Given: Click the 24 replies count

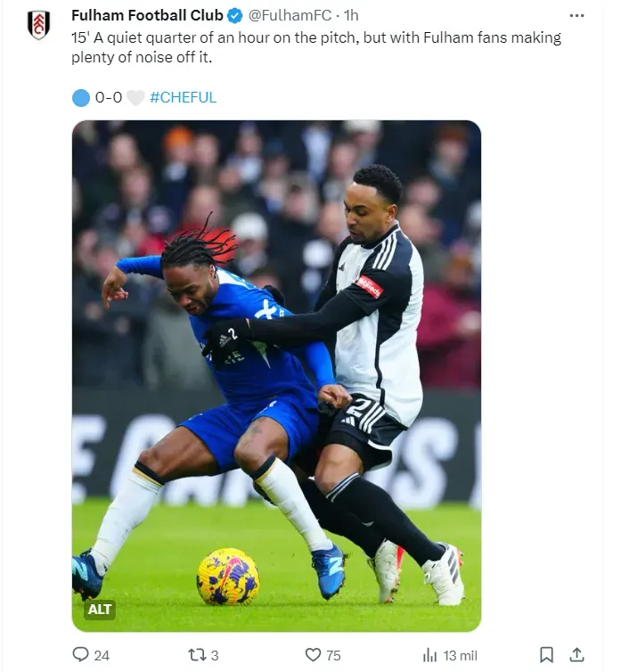Looking at the screenshot, I should [x=102, y=655].
